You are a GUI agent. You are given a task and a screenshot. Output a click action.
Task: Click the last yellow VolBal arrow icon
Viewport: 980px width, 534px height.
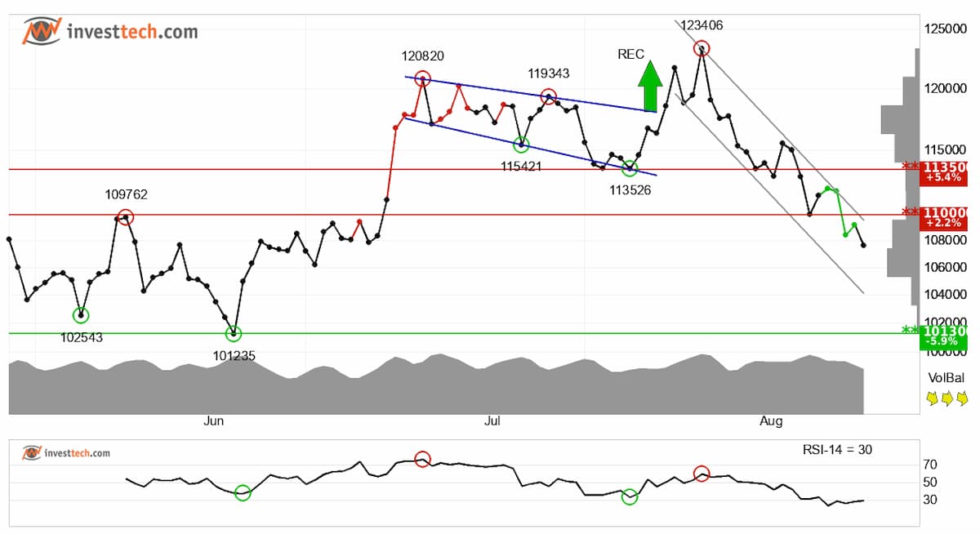click(962, 398)
